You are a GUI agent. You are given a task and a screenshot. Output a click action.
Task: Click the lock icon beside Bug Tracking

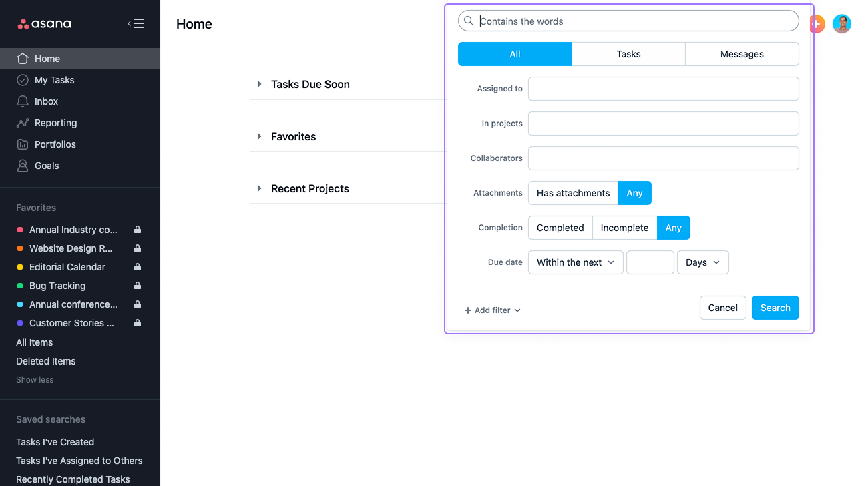tap(138, 286)
